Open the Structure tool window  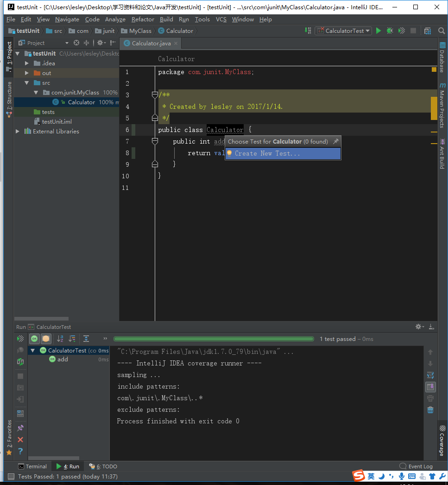(9, 99)
